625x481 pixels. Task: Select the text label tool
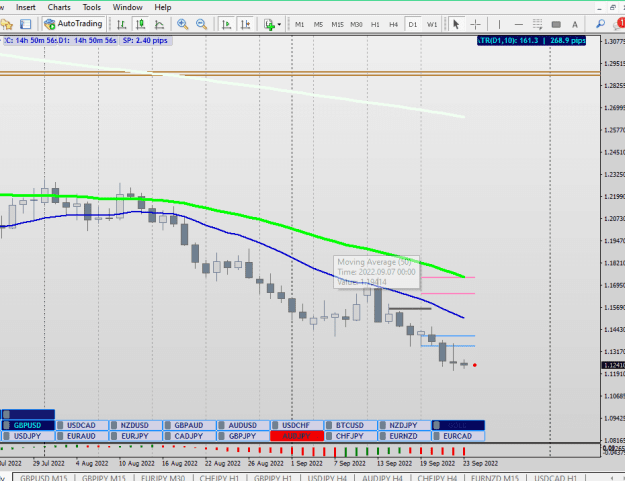[x=575, y=24]
